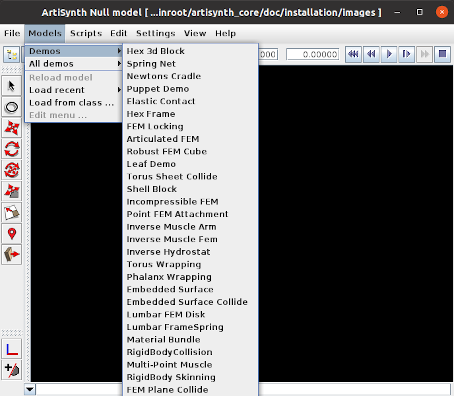Screen dimensions: 454x396
Task: Open the Settings menu
Action: (x=156, y=33)
